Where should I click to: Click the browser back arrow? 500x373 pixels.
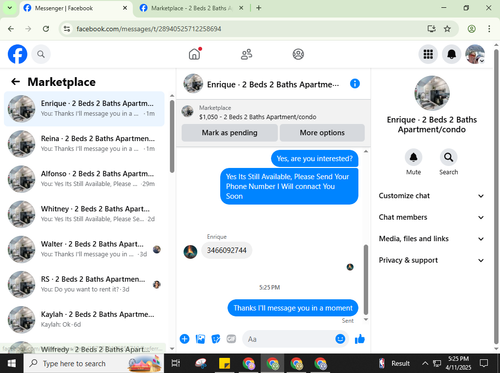[11, 29]
